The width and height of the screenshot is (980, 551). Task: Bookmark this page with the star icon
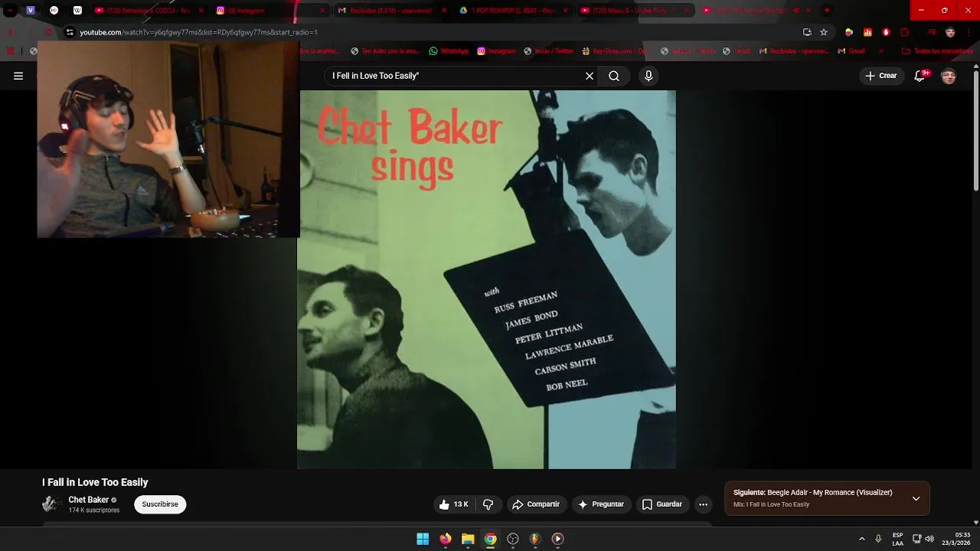coord(824,32)
